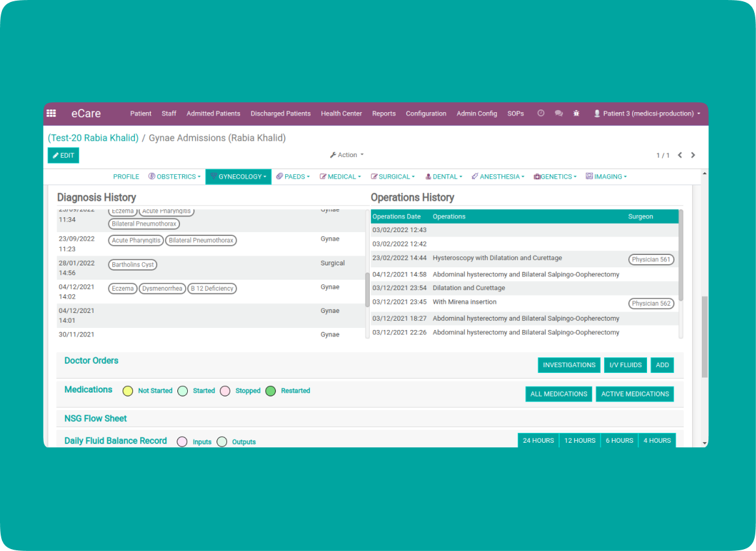Toggle the Inputs fluid balance circle

point(182,441)
